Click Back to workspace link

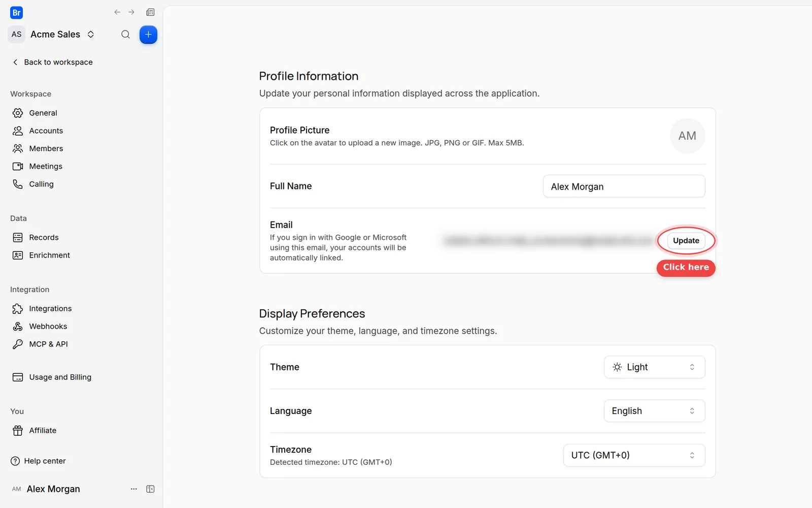pyautogui.click(x=53, y=62)
